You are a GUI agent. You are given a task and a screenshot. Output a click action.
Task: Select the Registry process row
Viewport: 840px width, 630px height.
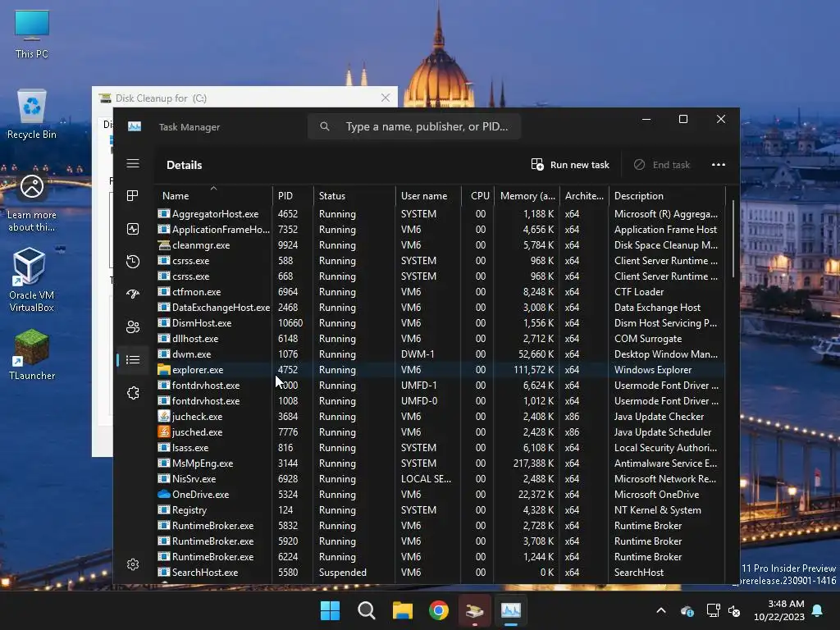[441, 510]
